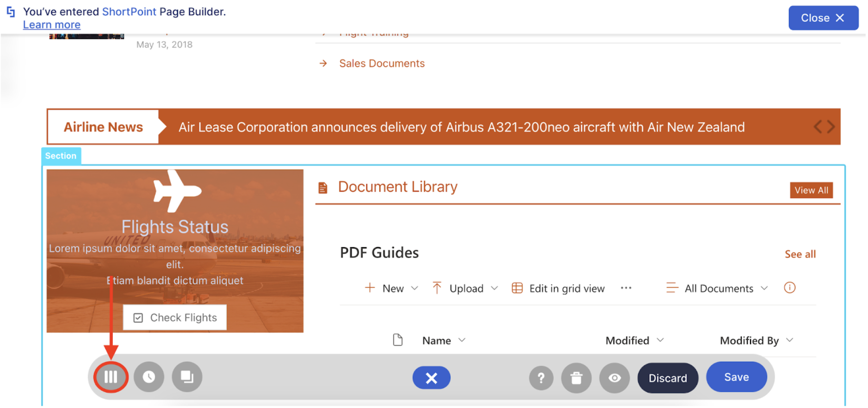Screen dimensions: 868x408
Task: Open the version history clock icon
Action: (149, 377)
